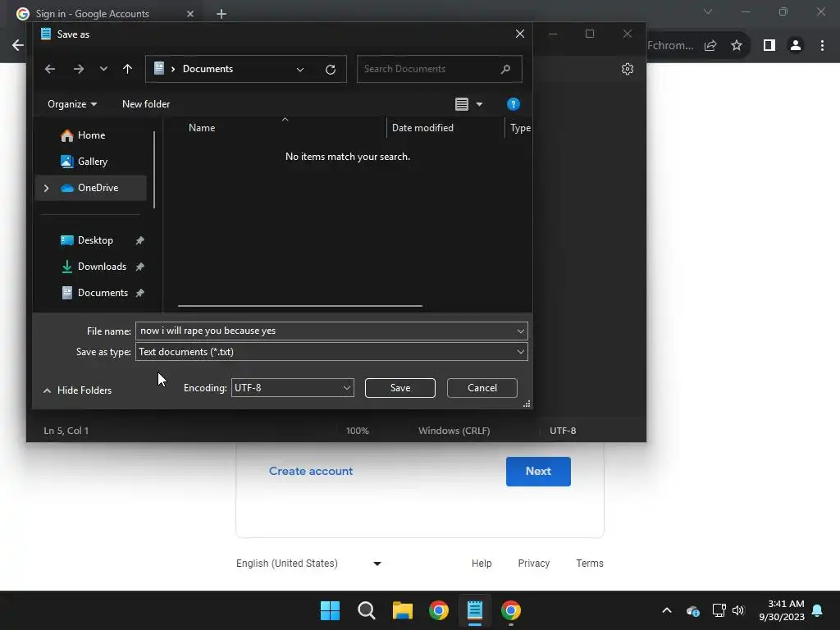The height and width of the screenshot is (630, 840).
Task: Go up one folder level
Action: 127,69
